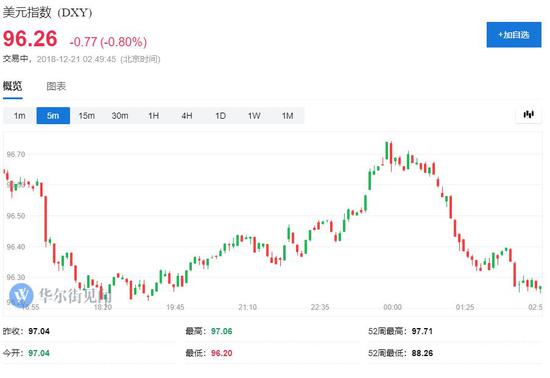
Task: Click the current price 96.26
Action: (x=30, y=39)
